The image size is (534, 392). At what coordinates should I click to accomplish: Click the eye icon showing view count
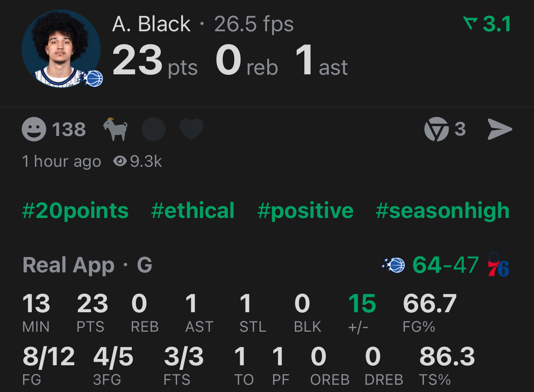tap(119, 161)
